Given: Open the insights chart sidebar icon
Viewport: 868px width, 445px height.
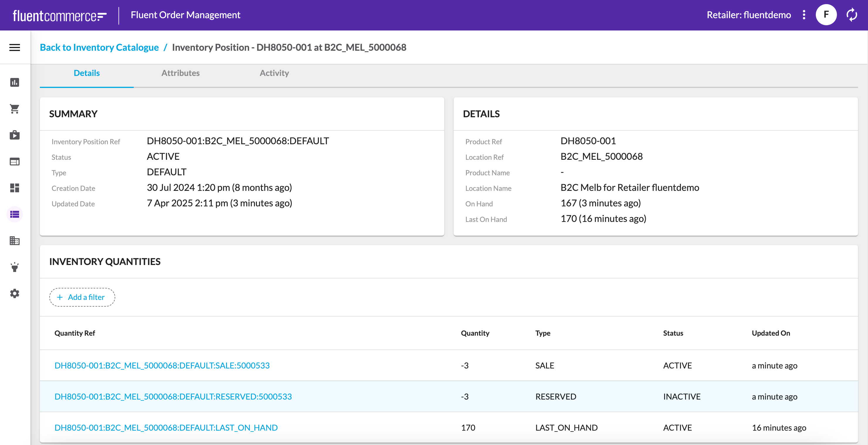Looking at the screenshot, I should [14, 83].
